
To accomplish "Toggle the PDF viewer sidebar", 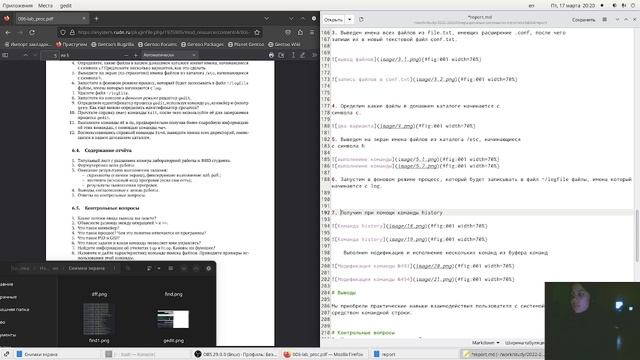I will (5, 55).
